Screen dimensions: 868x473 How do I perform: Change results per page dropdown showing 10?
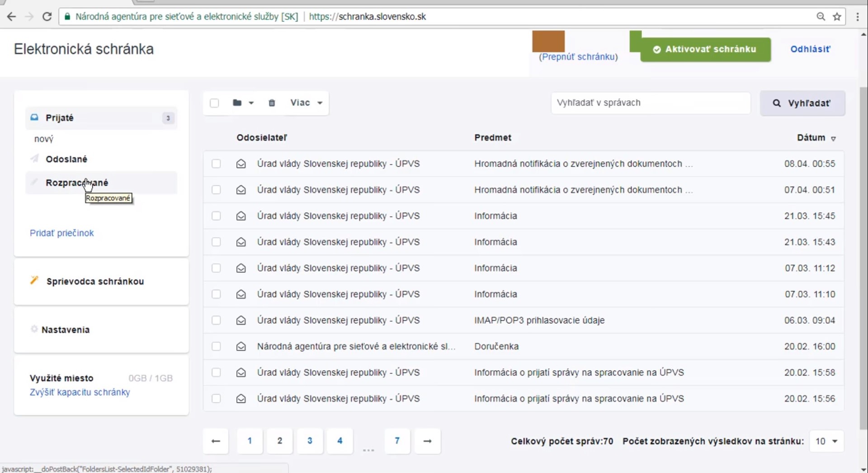(826, 441)
